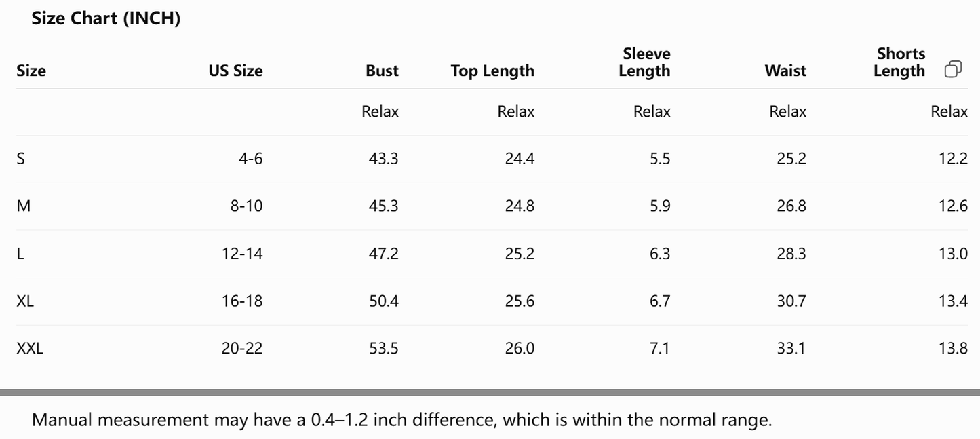Viewport: 980px width, 439px height.
Task: Click the Shorts Length column header
Action: pyautogui.click(x=899, y=62)
